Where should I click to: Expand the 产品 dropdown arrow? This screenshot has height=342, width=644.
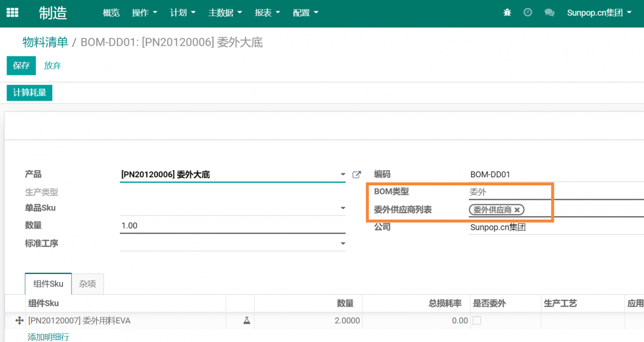click(343, 174)
